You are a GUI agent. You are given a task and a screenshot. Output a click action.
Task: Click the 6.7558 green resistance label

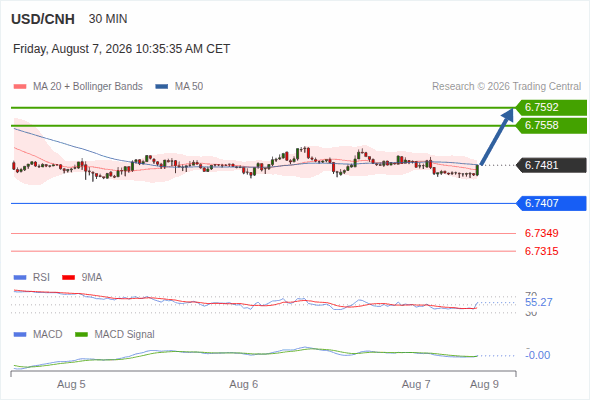(x=551, y=125)
